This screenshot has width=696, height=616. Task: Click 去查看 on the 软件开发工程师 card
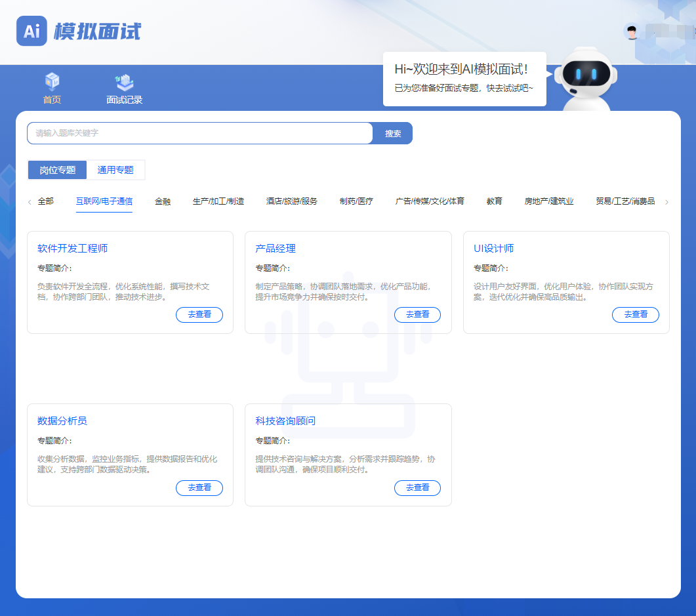199,315
